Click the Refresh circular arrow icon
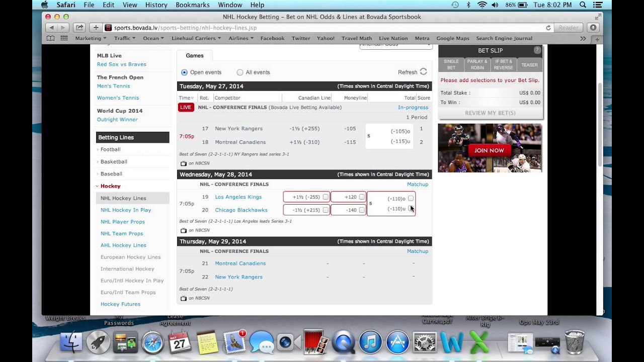Image resolution: width=644 pixels, height=362 pixels. coord(423,72)
